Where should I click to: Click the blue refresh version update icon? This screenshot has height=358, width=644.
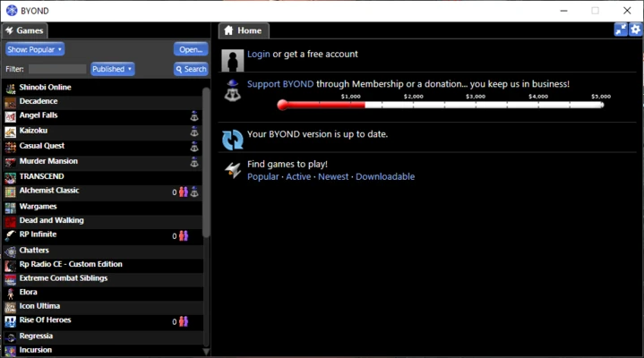pos(232,139)
